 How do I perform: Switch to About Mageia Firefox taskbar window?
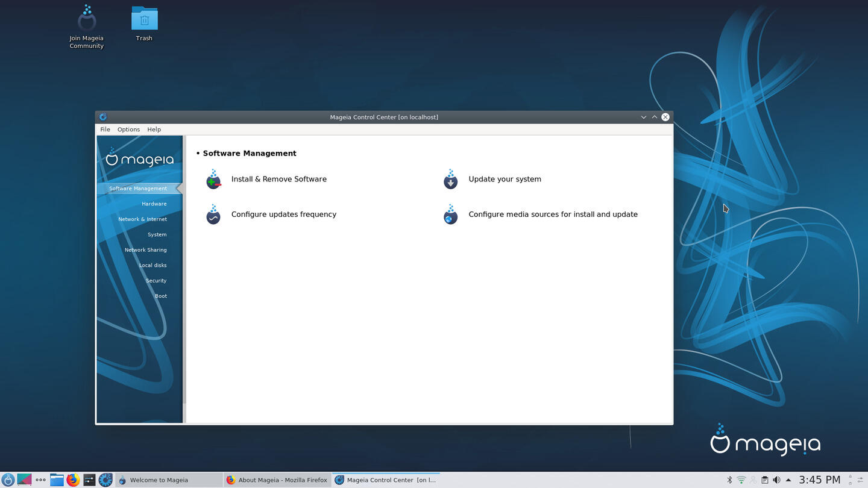(277, 480)
